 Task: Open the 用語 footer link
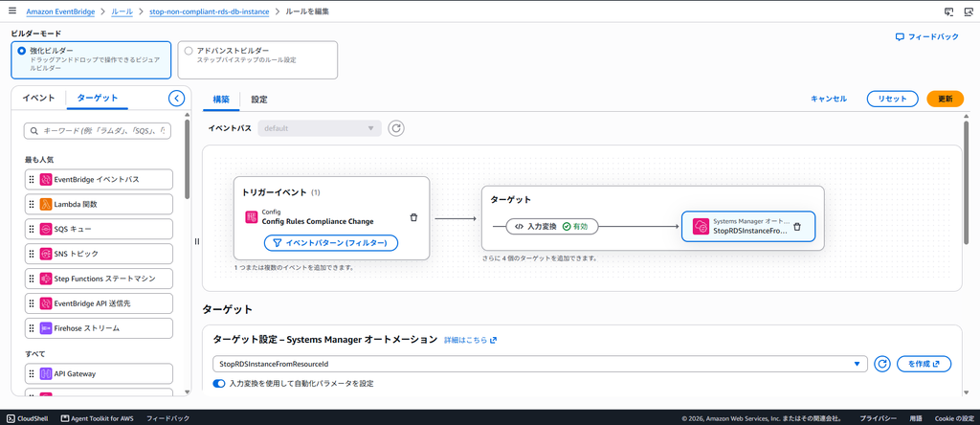[x=916, y=418]
